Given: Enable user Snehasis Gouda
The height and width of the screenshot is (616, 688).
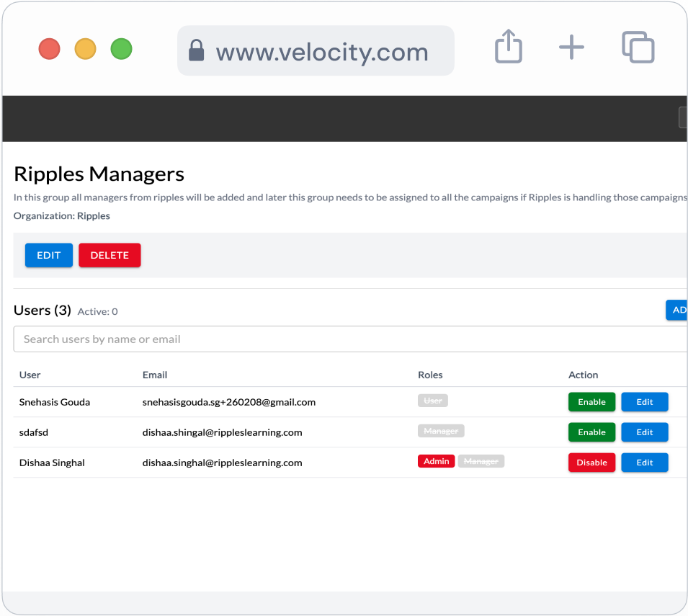Looking at the screenshot, I should (591, 402).
